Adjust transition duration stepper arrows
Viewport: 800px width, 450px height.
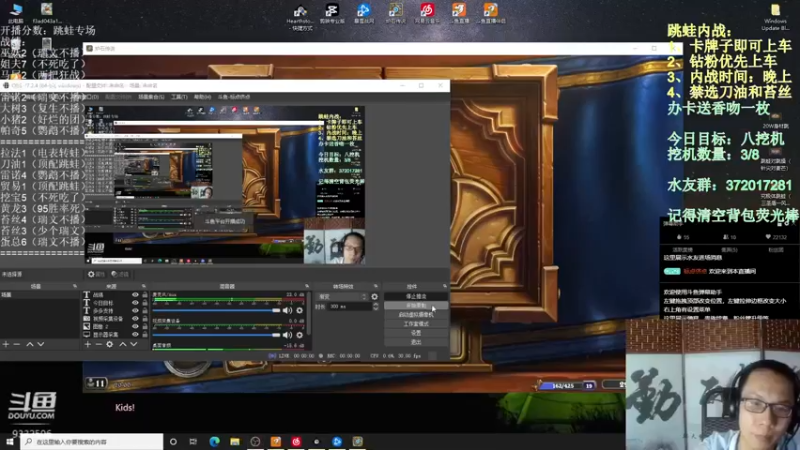pyautogui.click(x=376, y=307)
